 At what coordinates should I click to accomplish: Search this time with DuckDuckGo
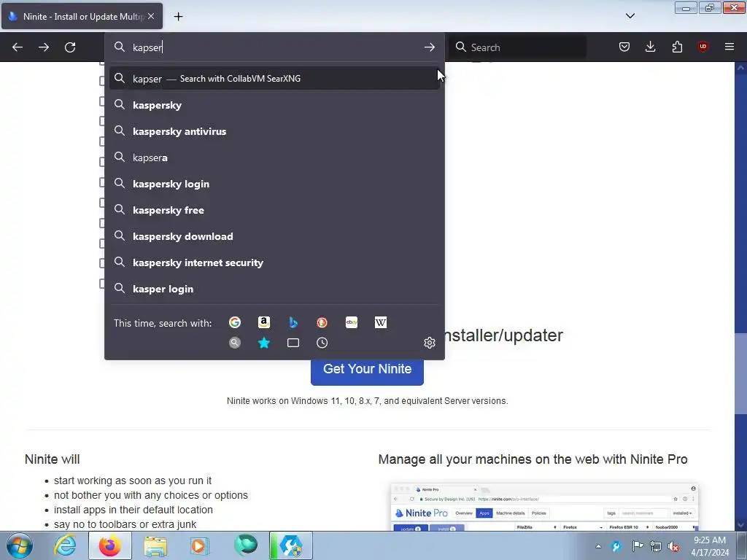pos(322,322)
